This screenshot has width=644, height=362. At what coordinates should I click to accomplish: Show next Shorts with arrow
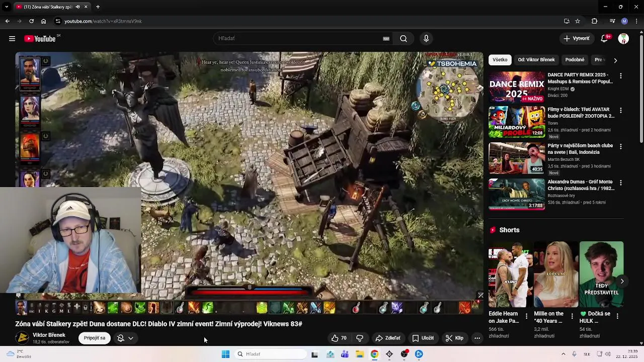[x=622, y=281]
